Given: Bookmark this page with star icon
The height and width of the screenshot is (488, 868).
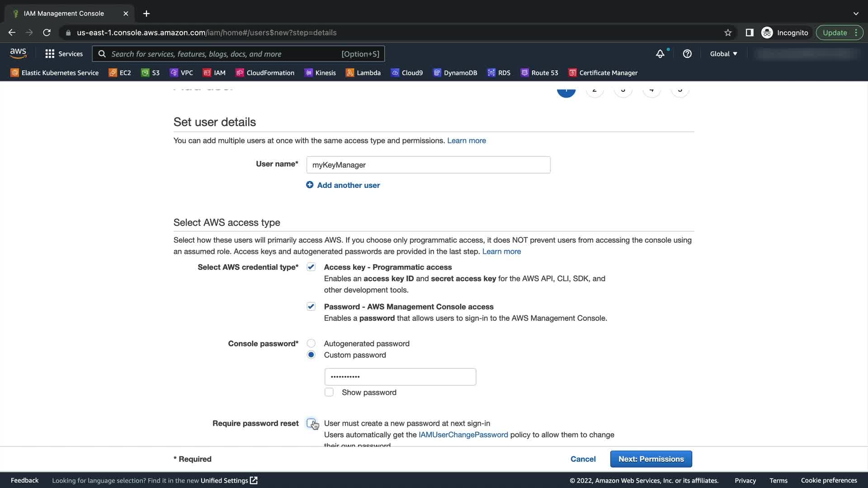Looking at the screenshot, I should pos(728,33).
